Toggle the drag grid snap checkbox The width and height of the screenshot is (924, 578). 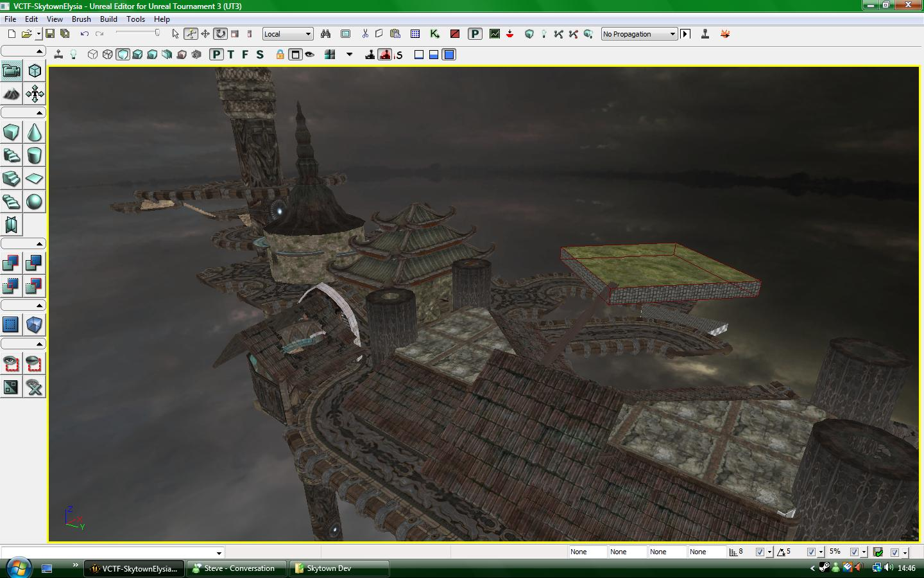[760, 552]
